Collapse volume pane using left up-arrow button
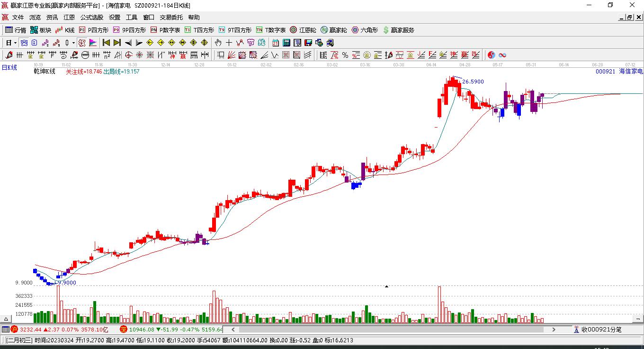The height and width of the screenshot is (349, 644). (6, 319)
